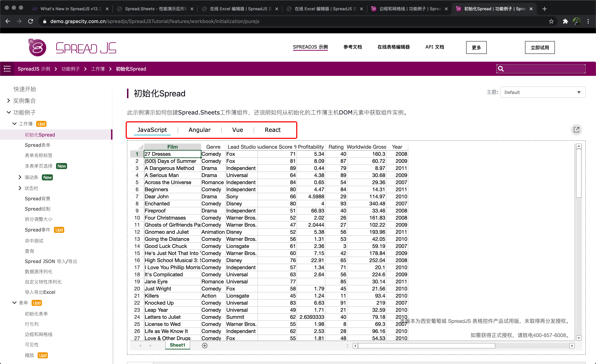Click the search input field
596x364 pixels.
tap(541, 69)
